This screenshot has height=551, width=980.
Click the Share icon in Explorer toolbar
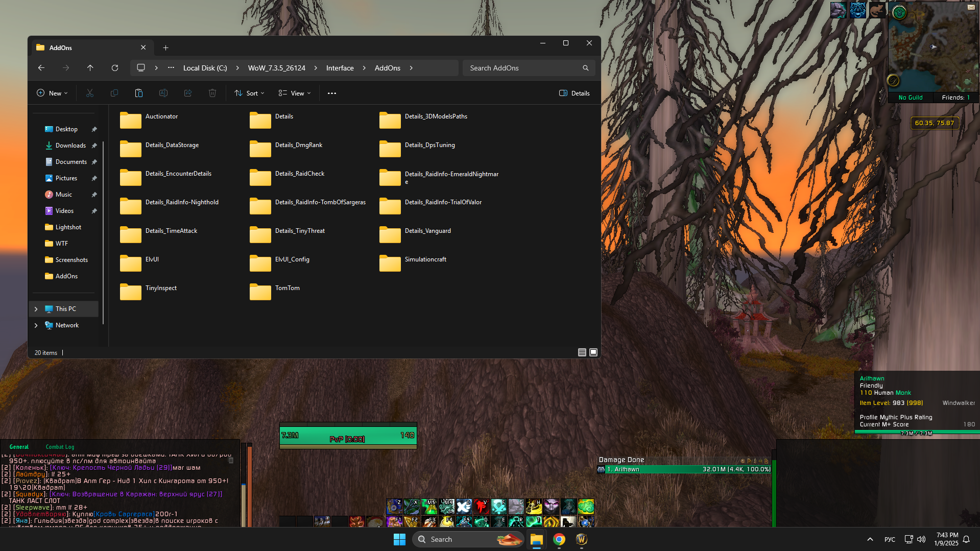(x=188, y=93)
